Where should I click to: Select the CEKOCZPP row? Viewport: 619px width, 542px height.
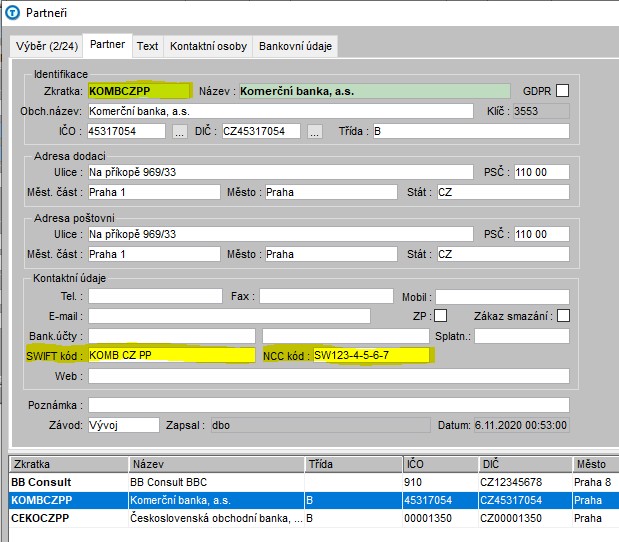point(314,518)
